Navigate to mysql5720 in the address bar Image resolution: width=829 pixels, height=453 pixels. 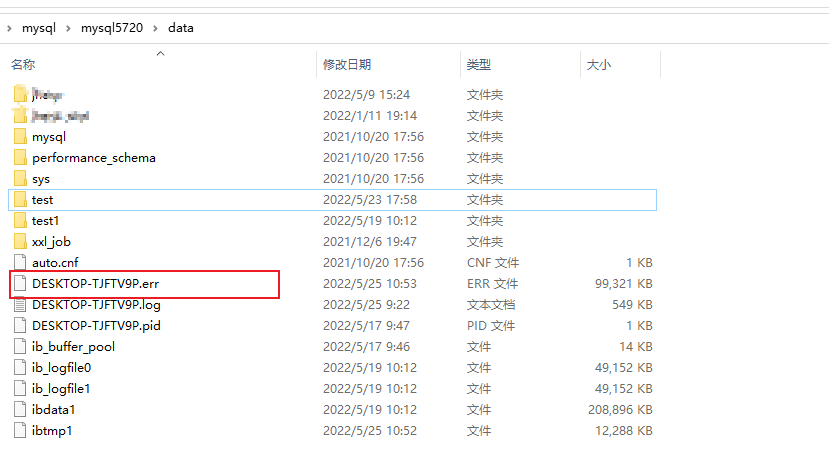[113, 28]
